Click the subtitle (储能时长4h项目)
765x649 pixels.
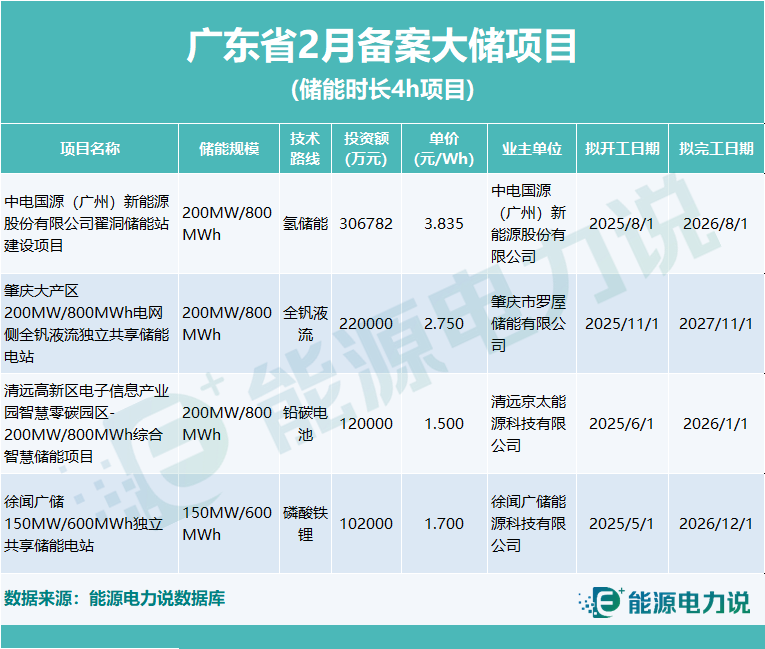(x=382, y=90)
